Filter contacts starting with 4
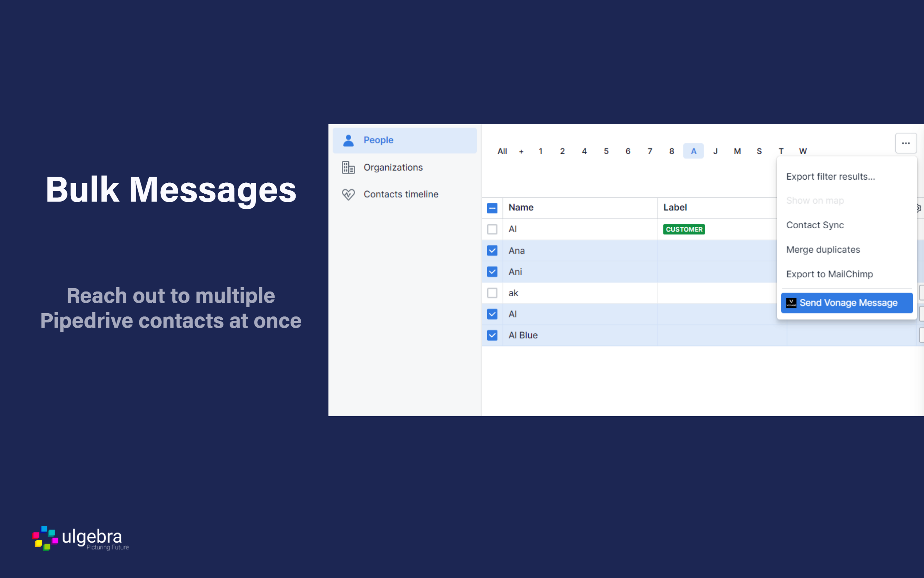Image resolution: width=924 pixels, height=578 pixels. tap(584, 151)
